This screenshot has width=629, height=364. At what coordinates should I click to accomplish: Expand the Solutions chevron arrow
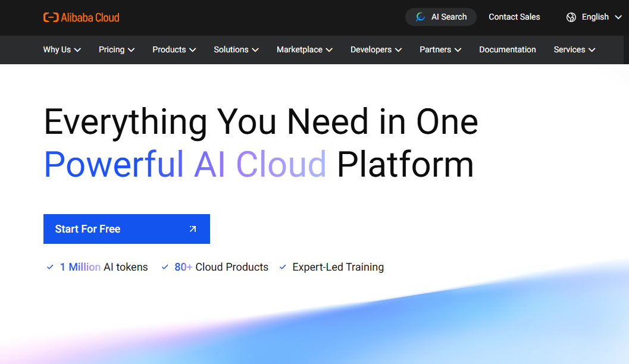[x=255, y=50]
